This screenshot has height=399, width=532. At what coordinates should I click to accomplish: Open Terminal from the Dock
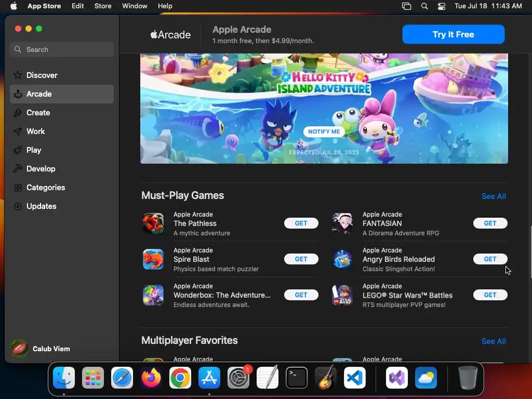297,378
